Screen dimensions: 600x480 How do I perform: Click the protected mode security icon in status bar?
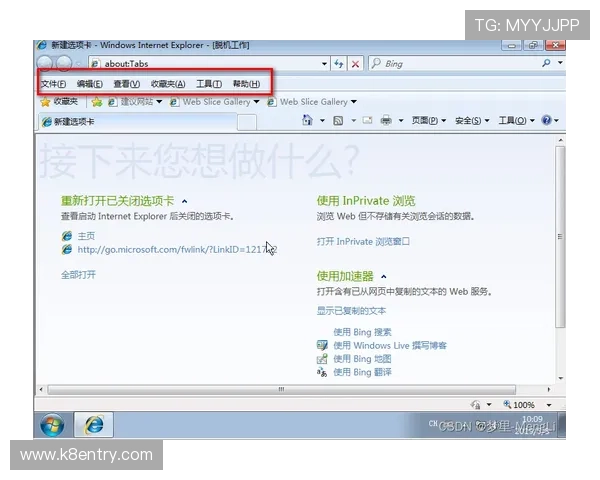pos(476,405)
